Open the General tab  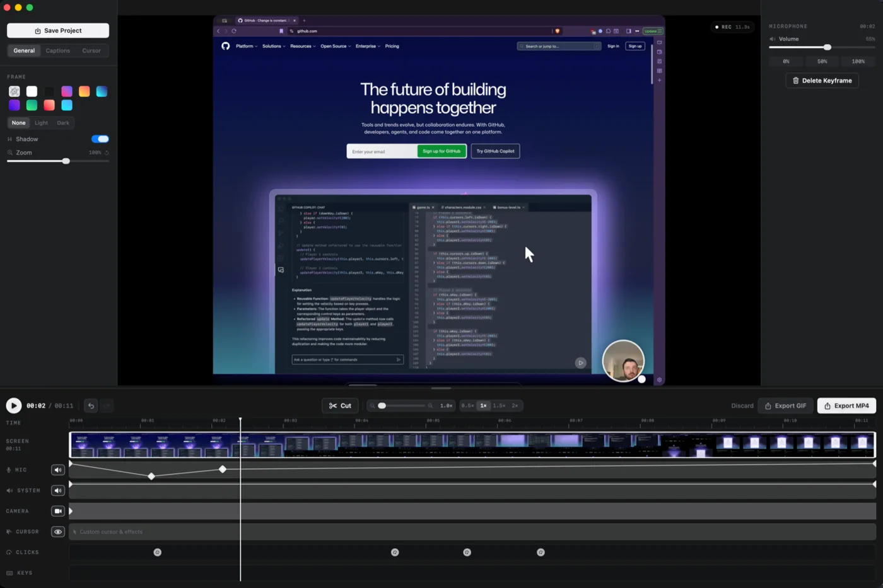point(24,50)
